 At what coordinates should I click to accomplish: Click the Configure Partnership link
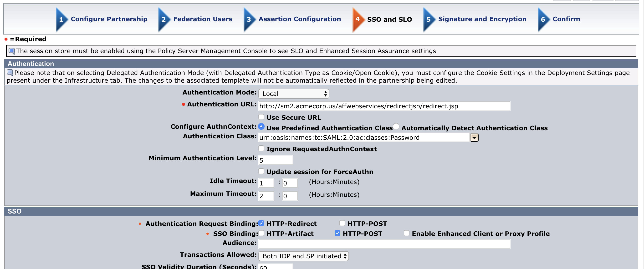point(109,19)
